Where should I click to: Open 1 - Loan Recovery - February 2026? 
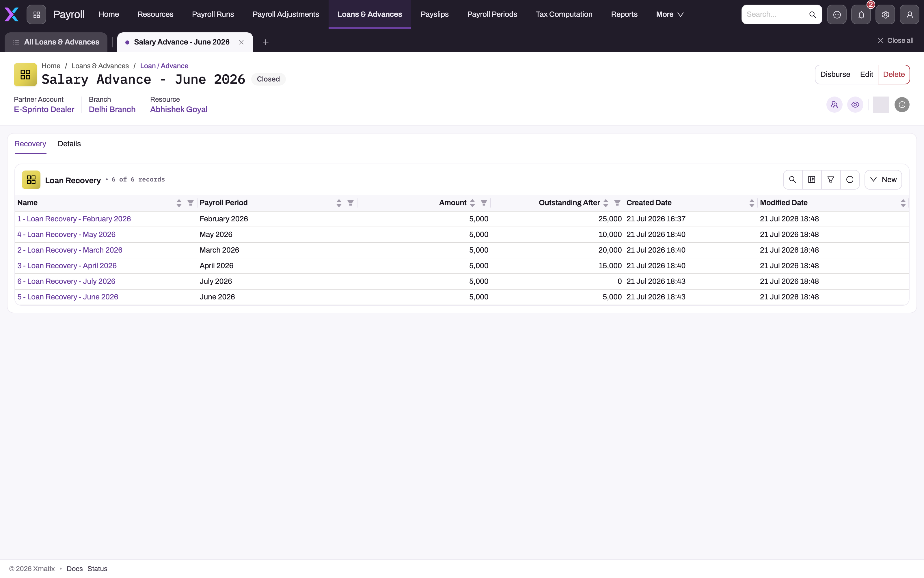pos(74,219)
